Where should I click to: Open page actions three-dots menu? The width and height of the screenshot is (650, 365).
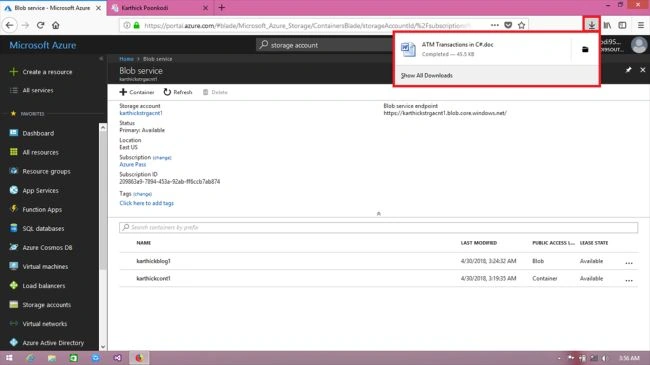click(x=495, y=25)
